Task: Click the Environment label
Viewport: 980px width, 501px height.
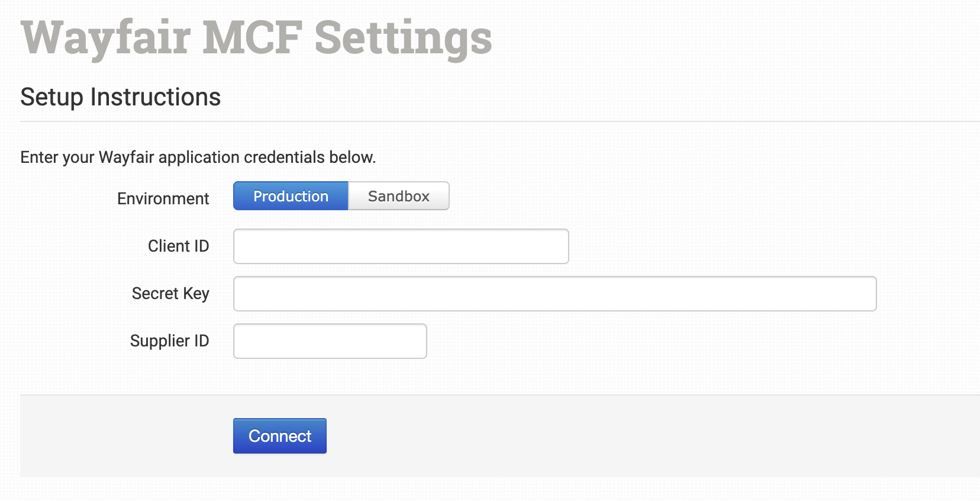Action: [163, 198]
